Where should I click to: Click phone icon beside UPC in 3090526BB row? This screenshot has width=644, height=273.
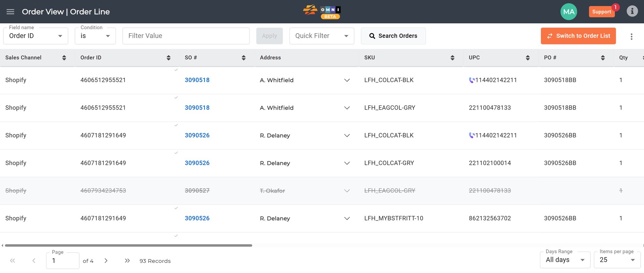pos(472,135)
